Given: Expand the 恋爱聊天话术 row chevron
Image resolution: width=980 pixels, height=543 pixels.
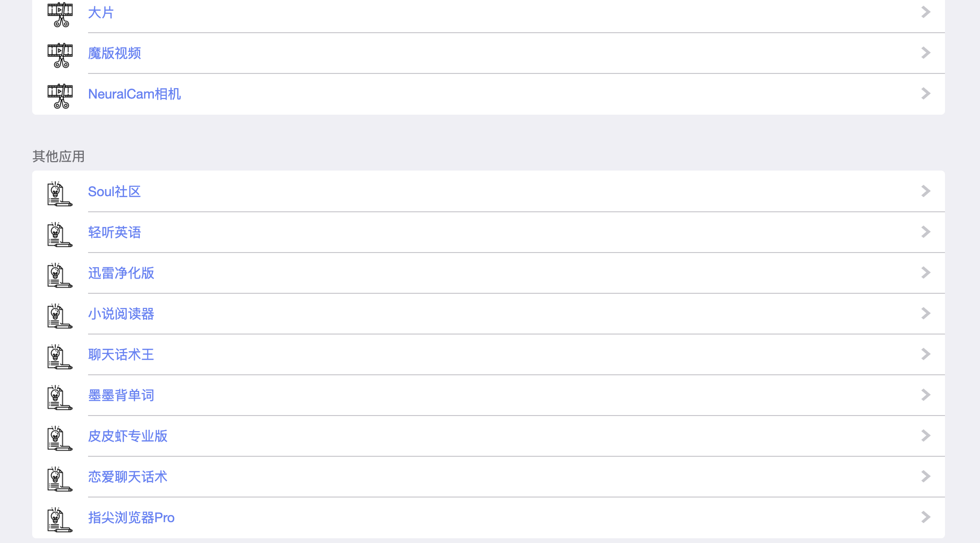Looking at the screenshot, I should 926,476.
